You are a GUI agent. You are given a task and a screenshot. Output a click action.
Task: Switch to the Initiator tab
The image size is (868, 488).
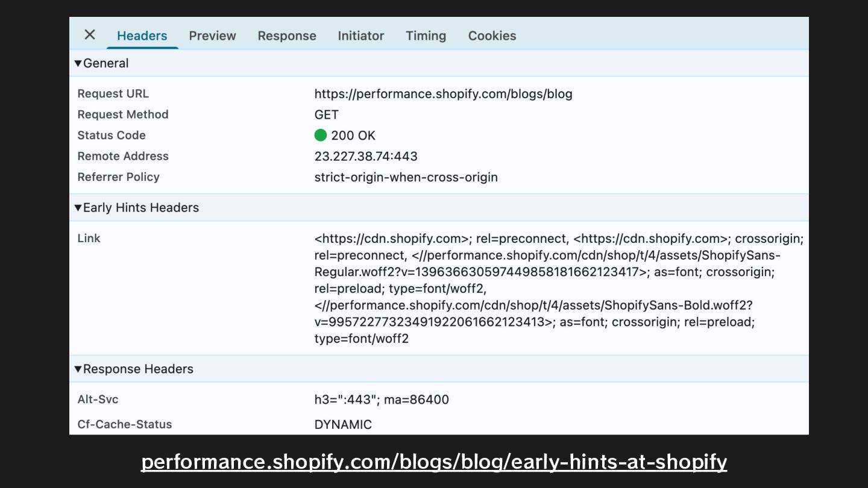click(x=360, y=36)
